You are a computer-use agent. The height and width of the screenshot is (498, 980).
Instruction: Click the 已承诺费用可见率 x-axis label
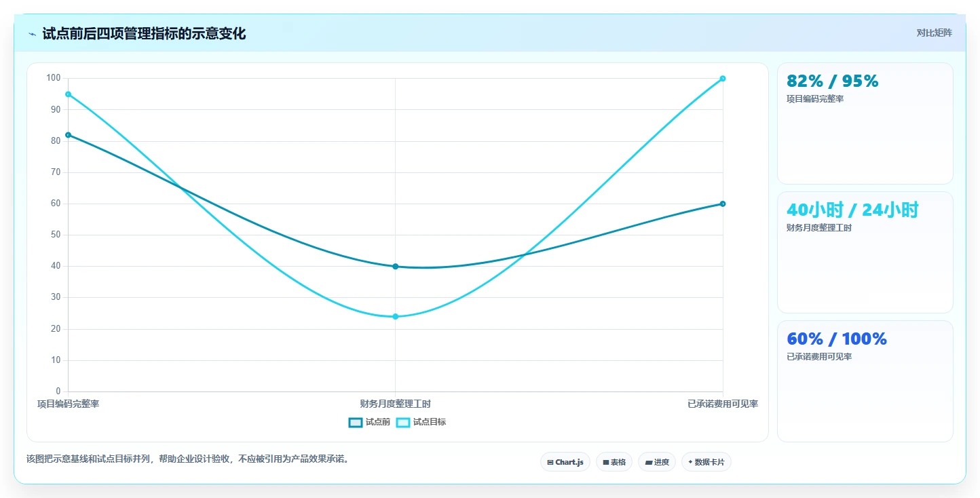coord(723,404)
